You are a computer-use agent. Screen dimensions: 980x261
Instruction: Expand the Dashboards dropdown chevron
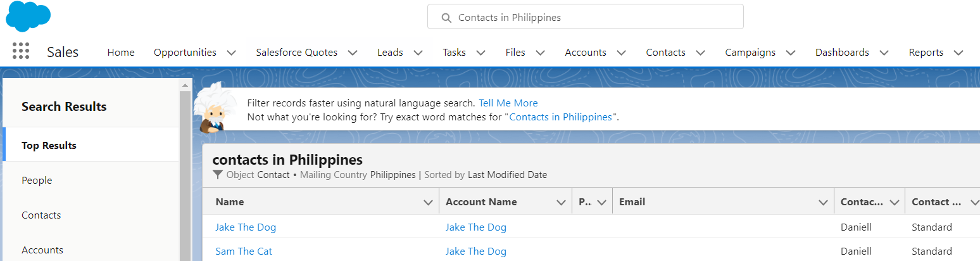point(884,53)
